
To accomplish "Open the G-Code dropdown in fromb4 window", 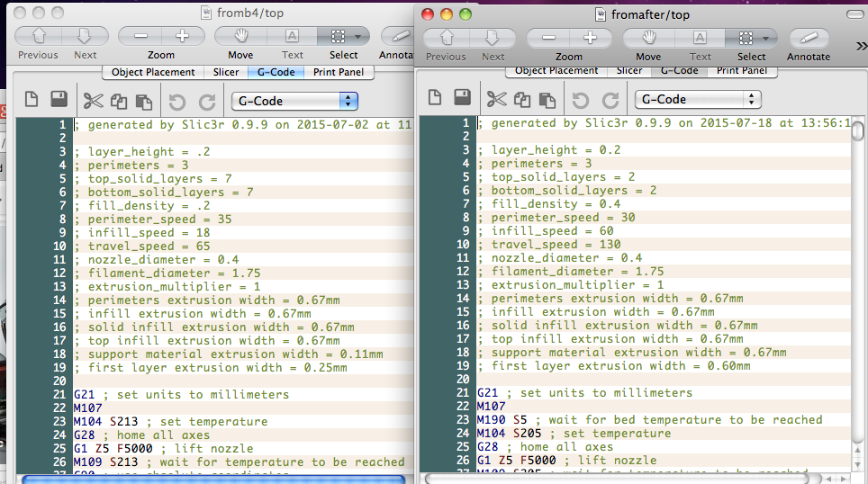I will tap(294, 101).
